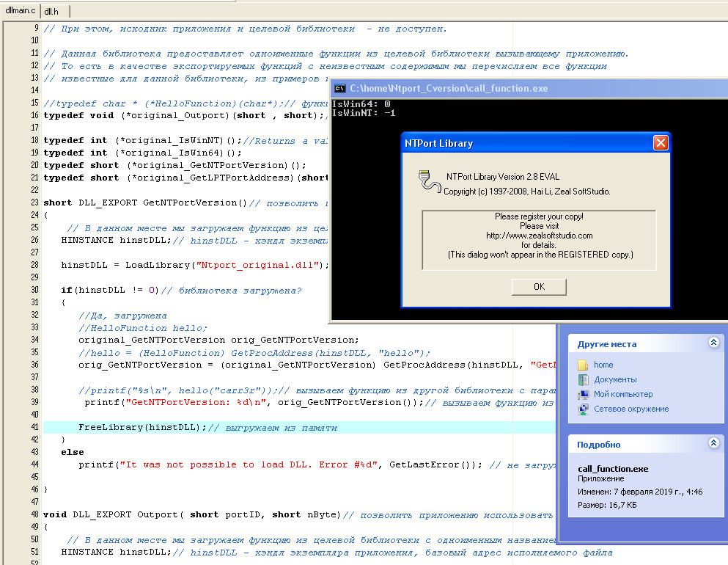The image size is (728, 565).
Task: Open the Сетевое окружение link
Action: tap(631, 409)
